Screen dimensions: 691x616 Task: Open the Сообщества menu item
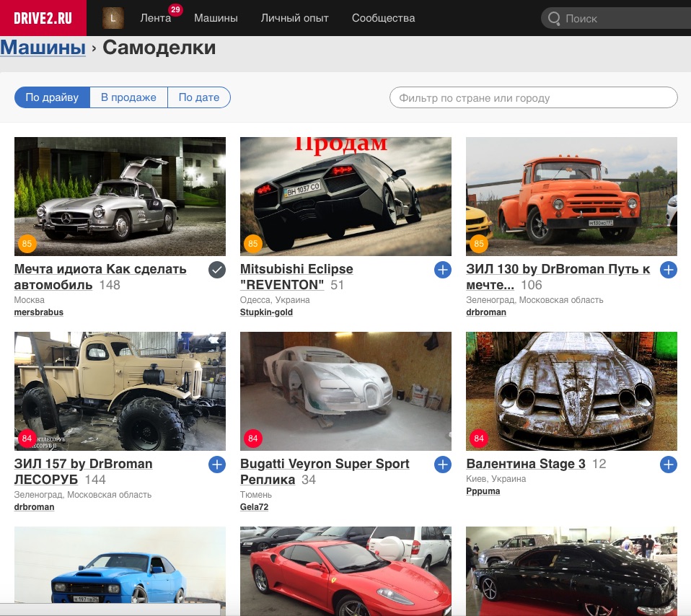[x=384, y=18]
